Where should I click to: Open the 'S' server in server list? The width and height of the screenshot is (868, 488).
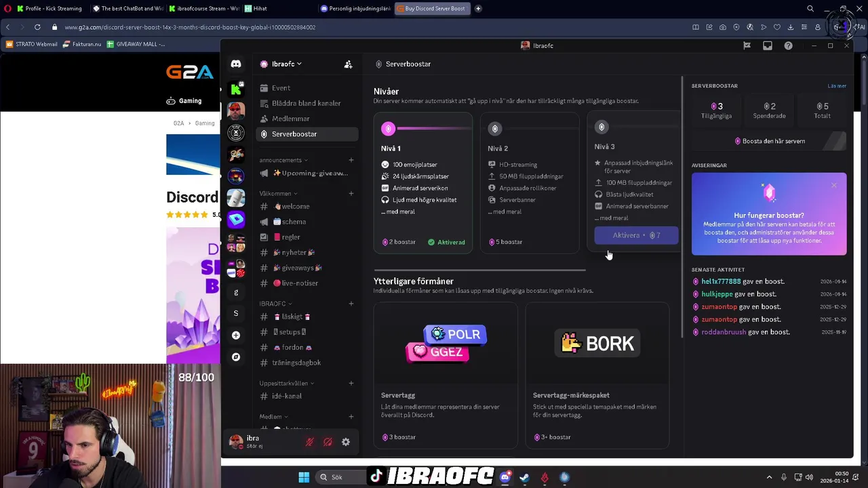[236, 314]
